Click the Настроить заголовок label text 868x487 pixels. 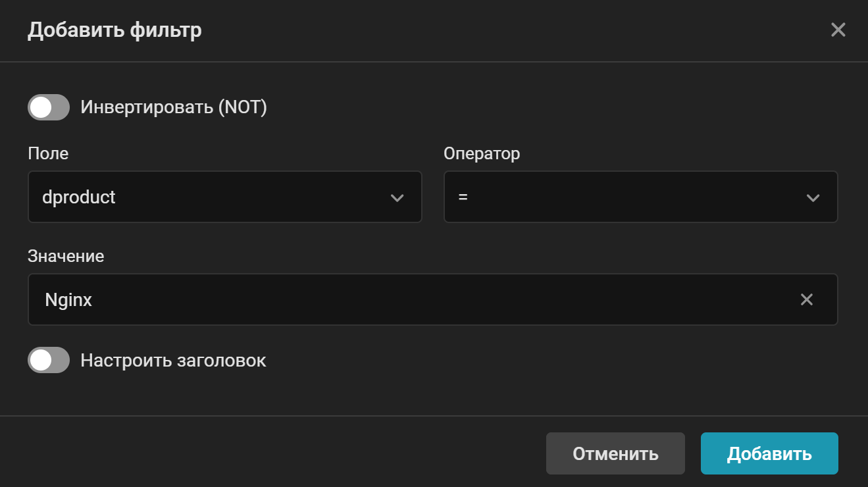point(173,360)
